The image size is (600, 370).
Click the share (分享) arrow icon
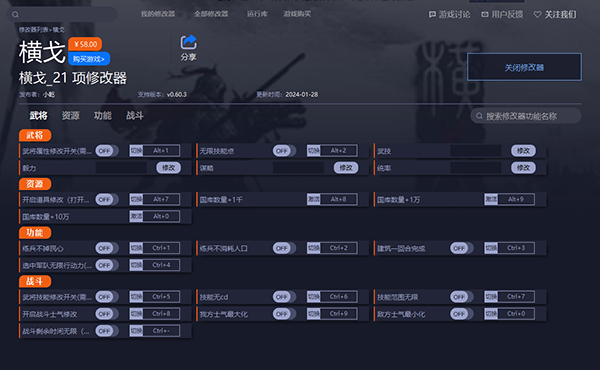pyautogui.click(x=189, y=42)
